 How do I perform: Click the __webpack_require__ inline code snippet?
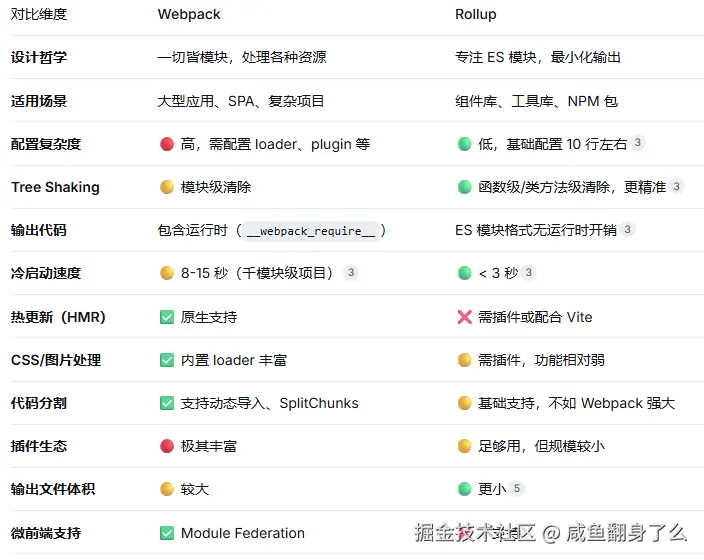(311, 231)
